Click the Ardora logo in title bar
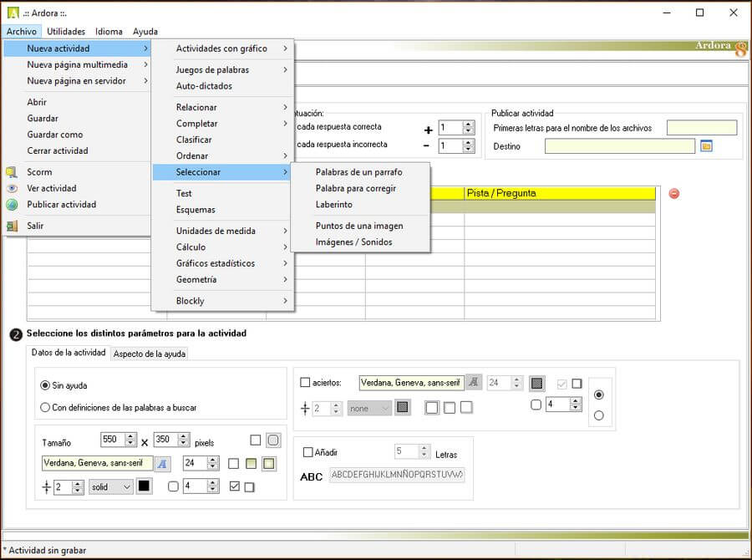 (x=13, y=13)
